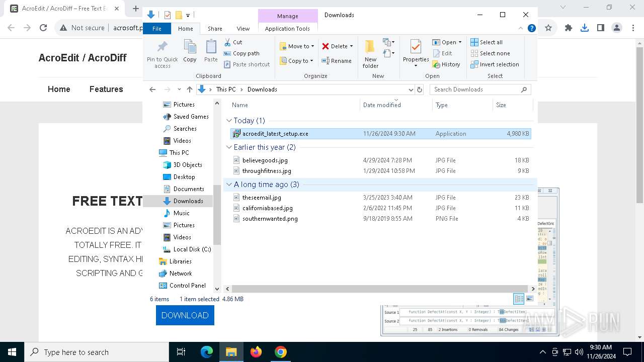Reload the AcroEdit web page
This screenshot has height=362, width=644.
coord(43,28)
